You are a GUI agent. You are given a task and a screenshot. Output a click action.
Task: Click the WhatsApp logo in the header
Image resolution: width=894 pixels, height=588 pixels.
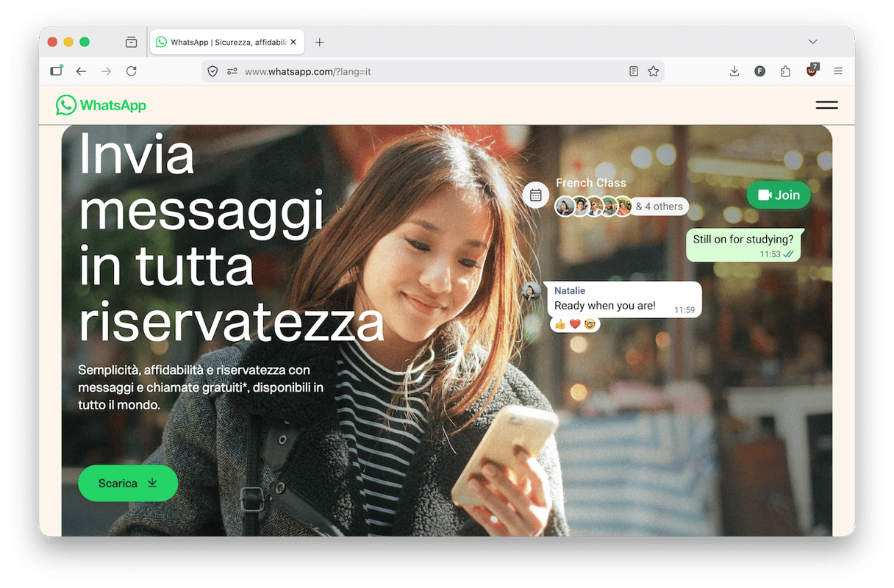coord(101,105)
